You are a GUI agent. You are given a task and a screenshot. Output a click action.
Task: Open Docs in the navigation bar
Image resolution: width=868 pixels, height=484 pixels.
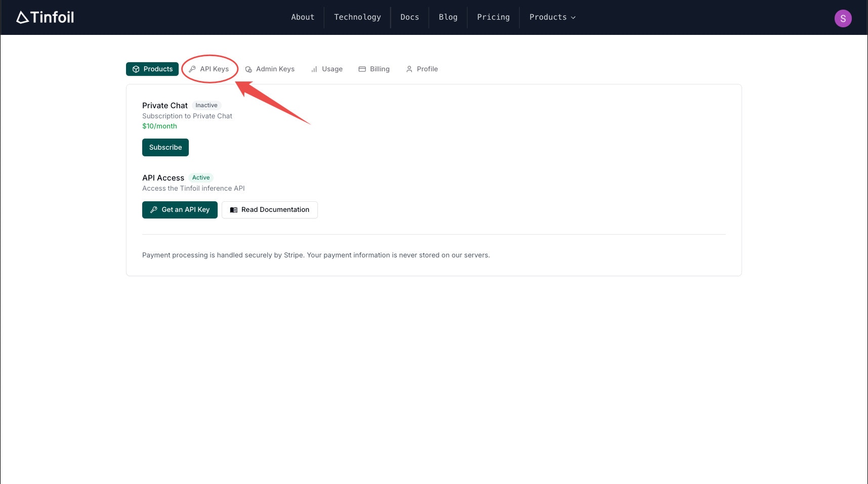(409, 17)
